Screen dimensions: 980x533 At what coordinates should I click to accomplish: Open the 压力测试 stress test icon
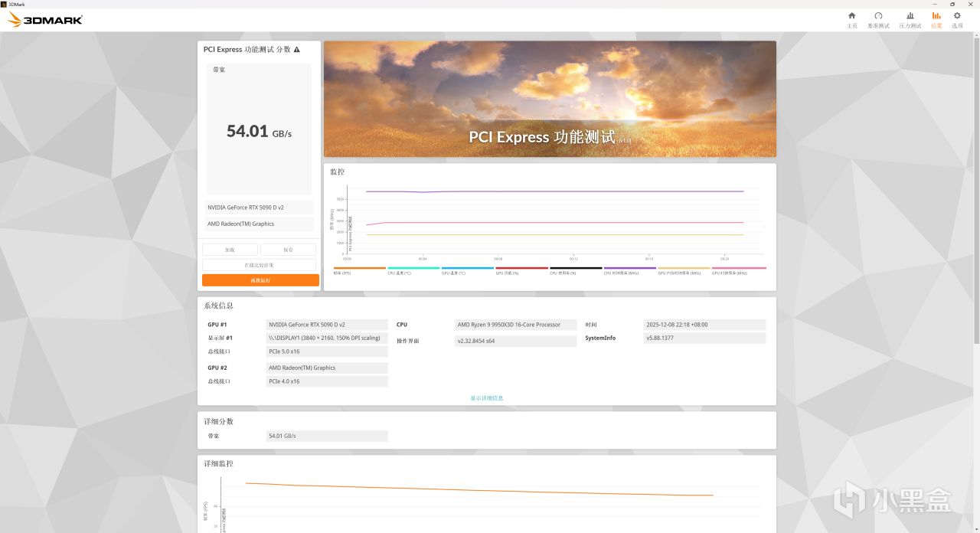[x=910, y=15]
